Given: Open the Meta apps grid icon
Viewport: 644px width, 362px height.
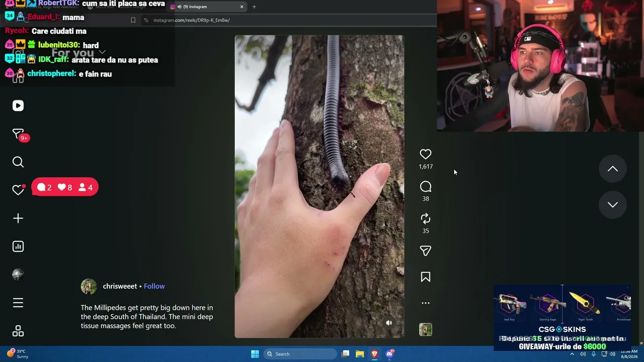Looking at the screenshot, I should click(x=18, y=331).
